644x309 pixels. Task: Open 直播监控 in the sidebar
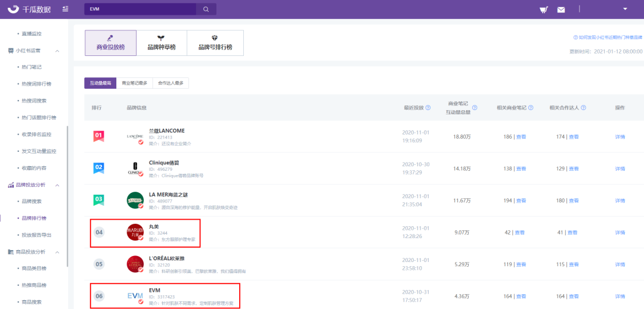(x=32, y=33)
